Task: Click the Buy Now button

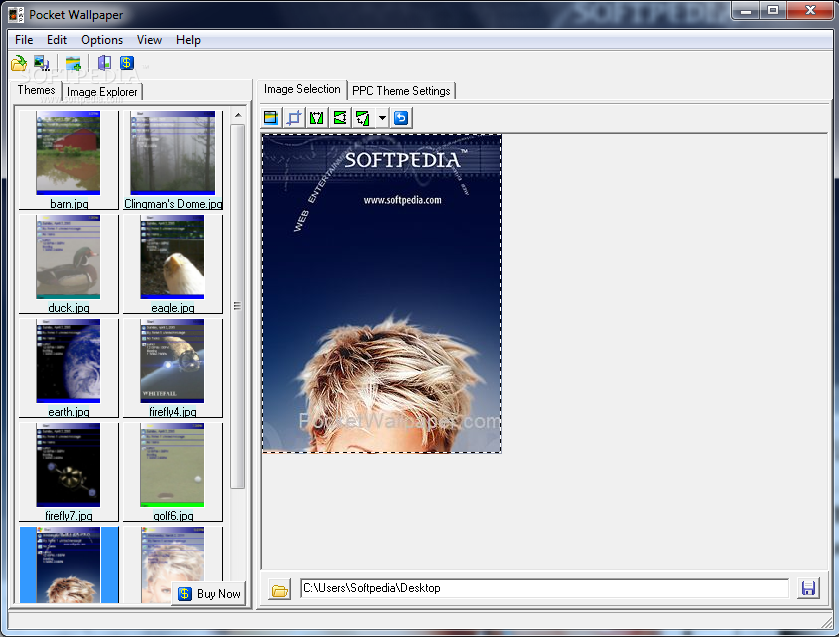Action: 209,594
